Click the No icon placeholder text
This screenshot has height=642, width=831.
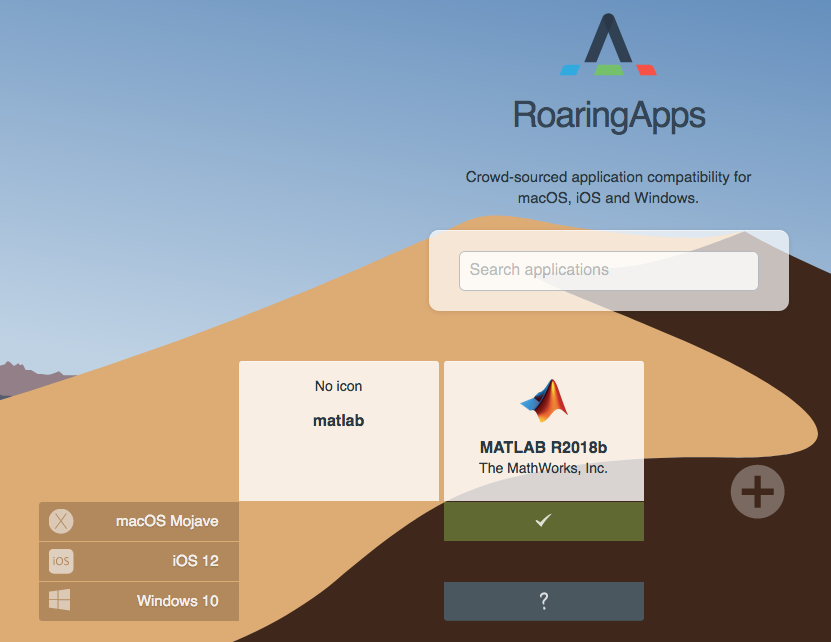(x=339, y=386)
